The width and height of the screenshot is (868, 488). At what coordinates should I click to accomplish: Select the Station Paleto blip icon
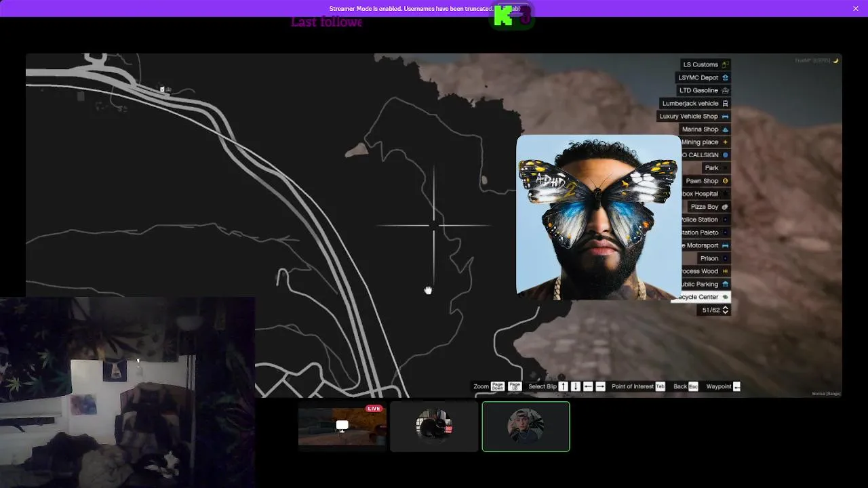(725, 232)
